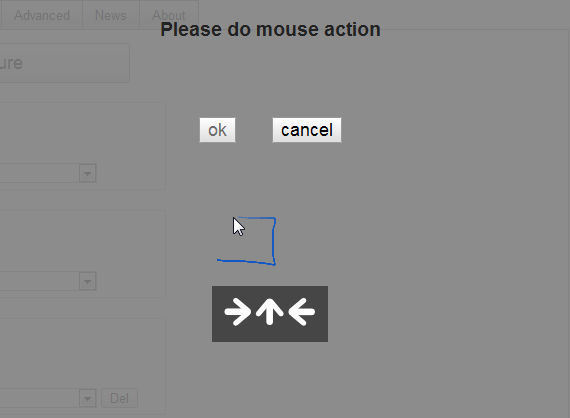
Task: Click the vertical stroke of the blue gesture
Action: click(274, 241)
